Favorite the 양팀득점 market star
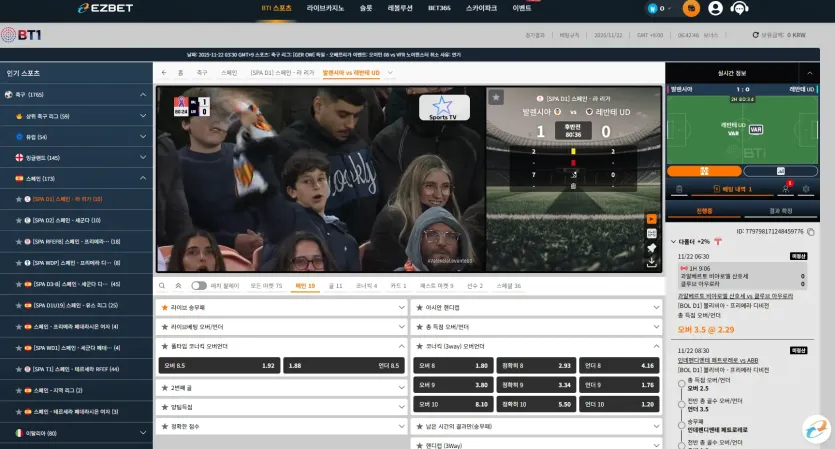This screenshot has height=449, width=835. [x=165, y=407]
